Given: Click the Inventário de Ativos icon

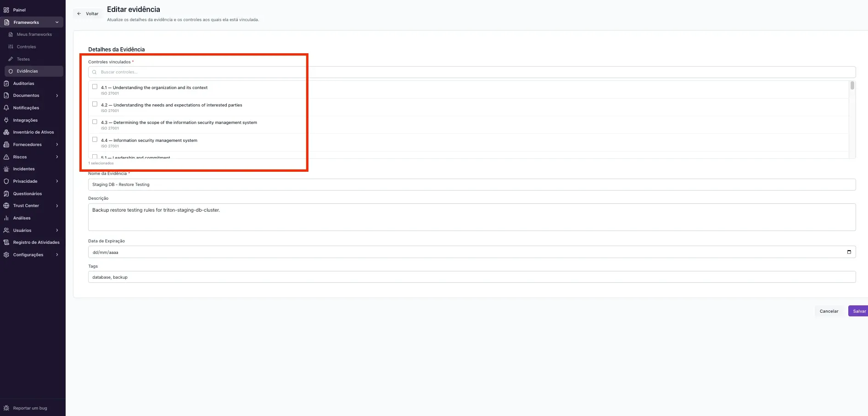Looking at the screenshot, I should click(x=6, y=132).
